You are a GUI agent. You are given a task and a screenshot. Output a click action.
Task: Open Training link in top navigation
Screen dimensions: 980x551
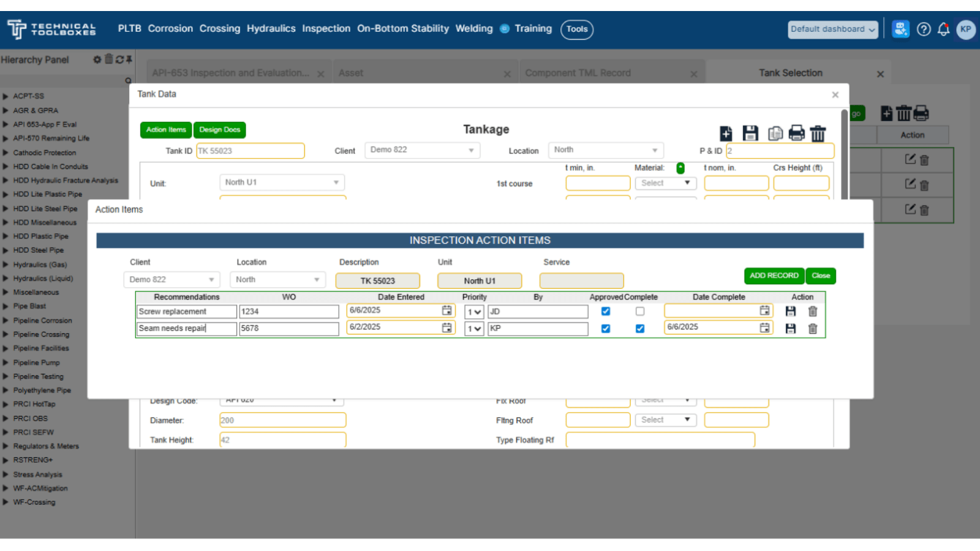(x=533, y=29)
